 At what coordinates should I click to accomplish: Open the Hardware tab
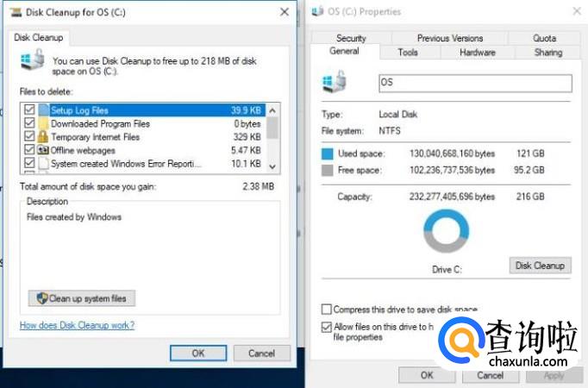[x=477, y=53]
